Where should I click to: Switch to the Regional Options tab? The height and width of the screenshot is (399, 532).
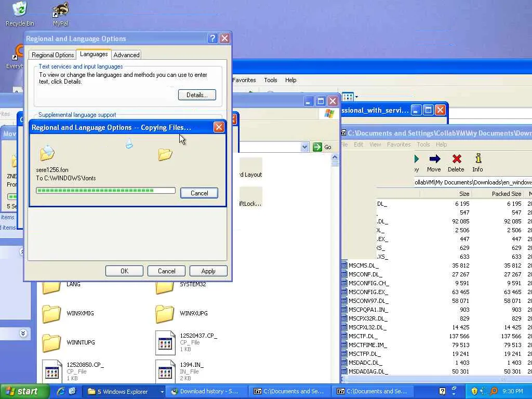tap(52, 55)
